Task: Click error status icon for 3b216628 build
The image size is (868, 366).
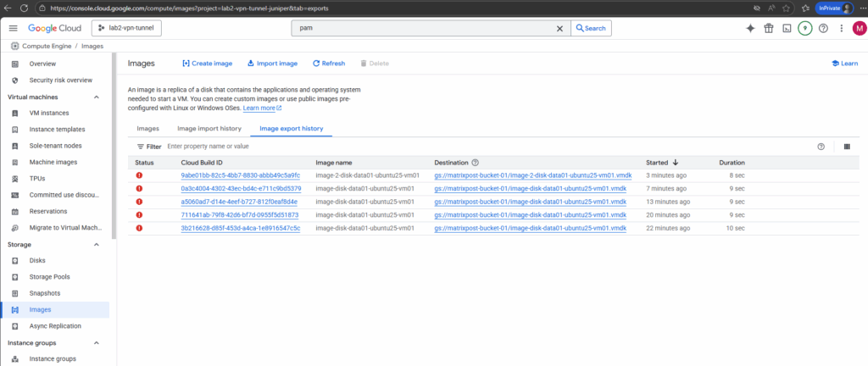Action: (x=139, y=228)
